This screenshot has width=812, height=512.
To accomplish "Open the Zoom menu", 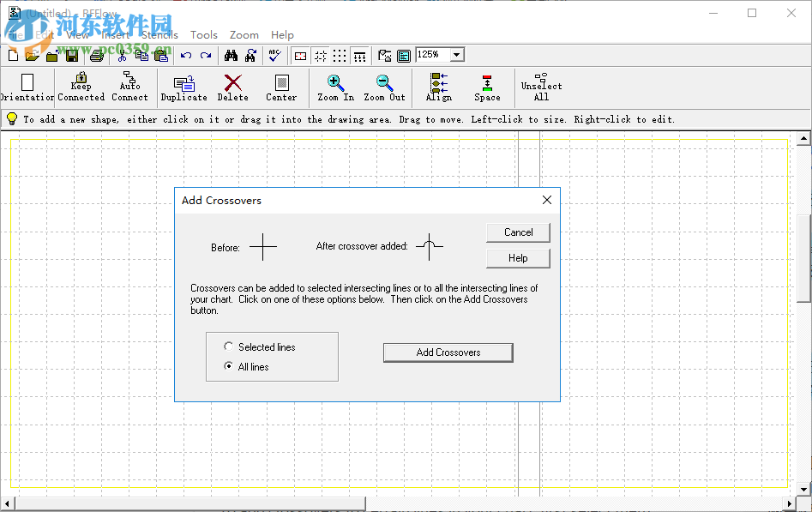I will 244,35.
